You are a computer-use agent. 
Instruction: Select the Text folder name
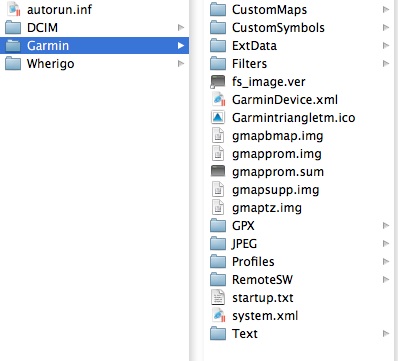[x=245, y=333]
